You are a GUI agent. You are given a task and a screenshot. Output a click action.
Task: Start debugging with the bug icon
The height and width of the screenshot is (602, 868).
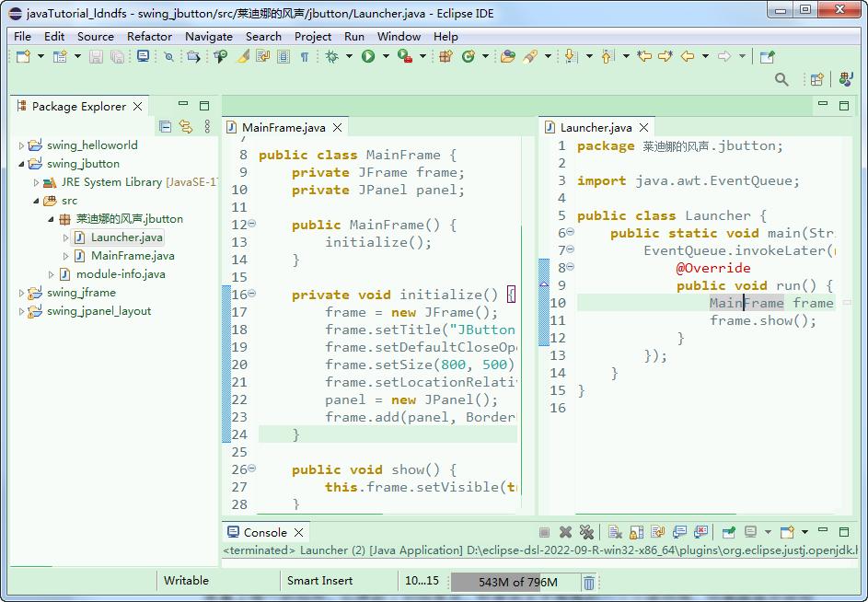click(x=332, y=57)
